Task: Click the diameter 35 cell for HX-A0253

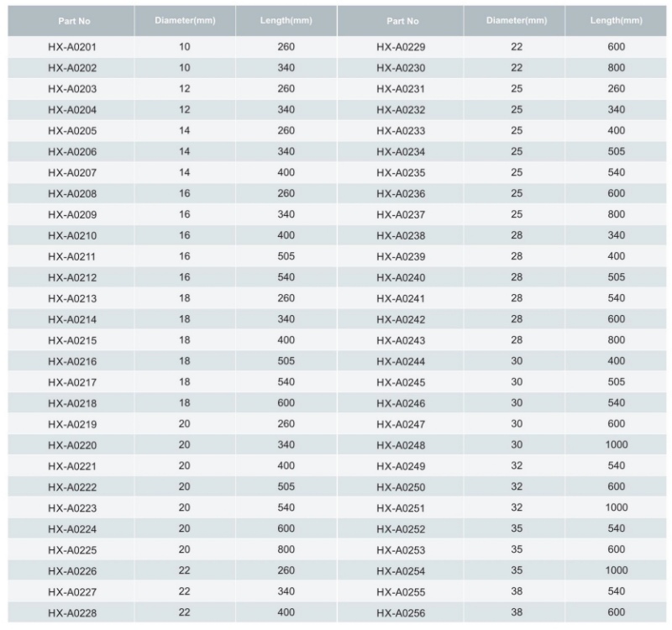Action: pyautogui.click(x=517, y=549)
